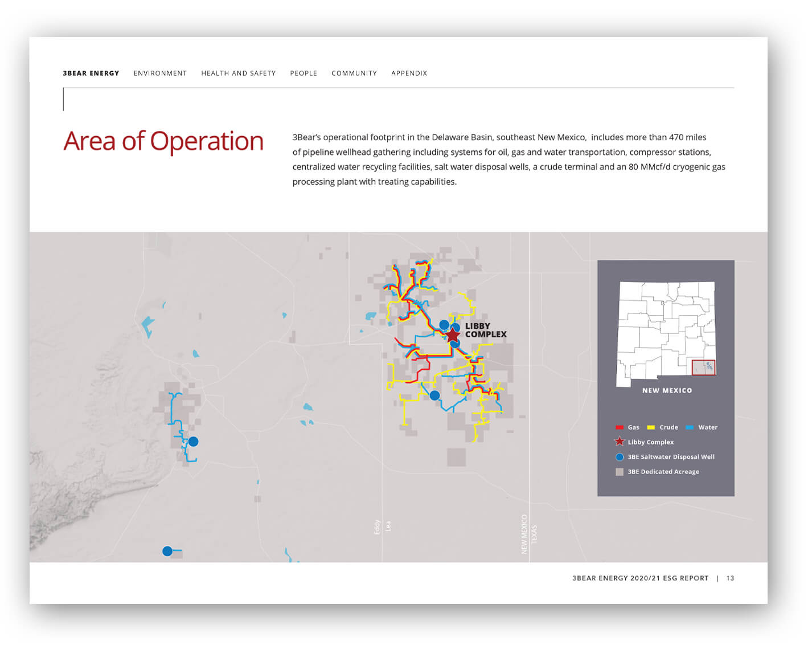Click the 3BE Dedicated Acreage legend square

[x=620, y=472]
